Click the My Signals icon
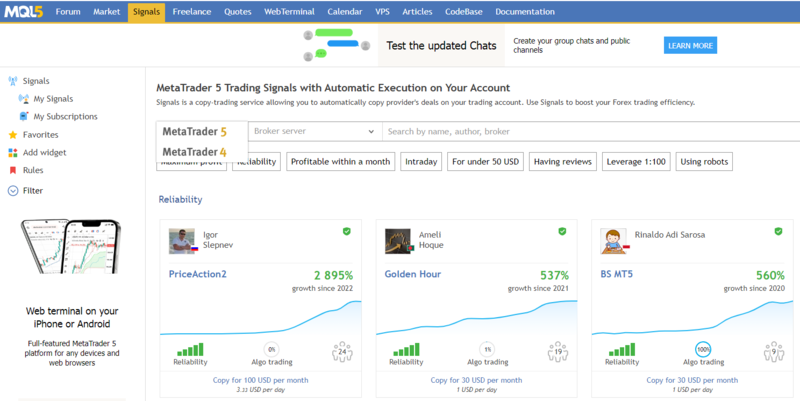800x401 pixels. [23, 99]
